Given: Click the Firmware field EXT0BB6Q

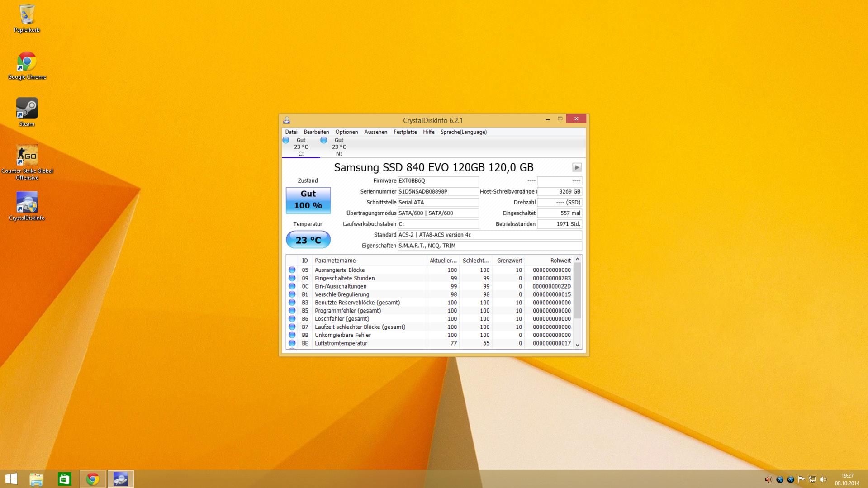Looking at the screenshot, I should [x=438, y=180].
